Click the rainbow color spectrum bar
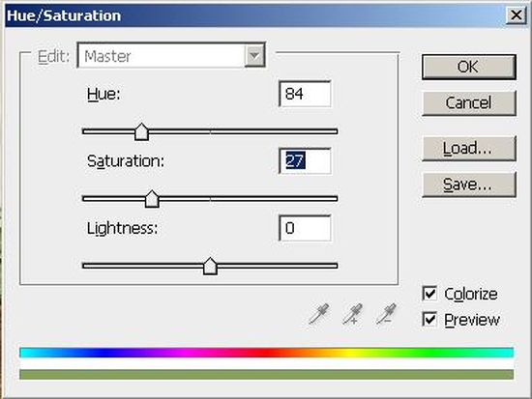Screen dimensions: 532x399 [267, 353]
